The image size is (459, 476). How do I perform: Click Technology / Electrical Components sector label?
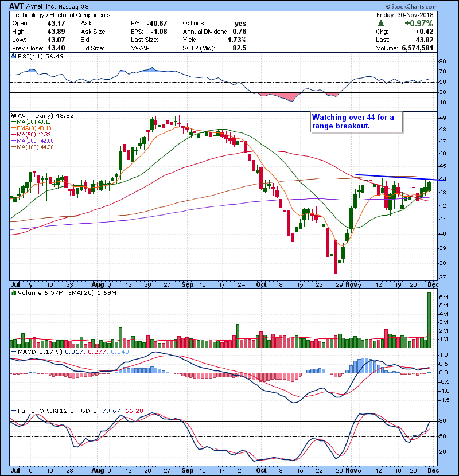61,15
